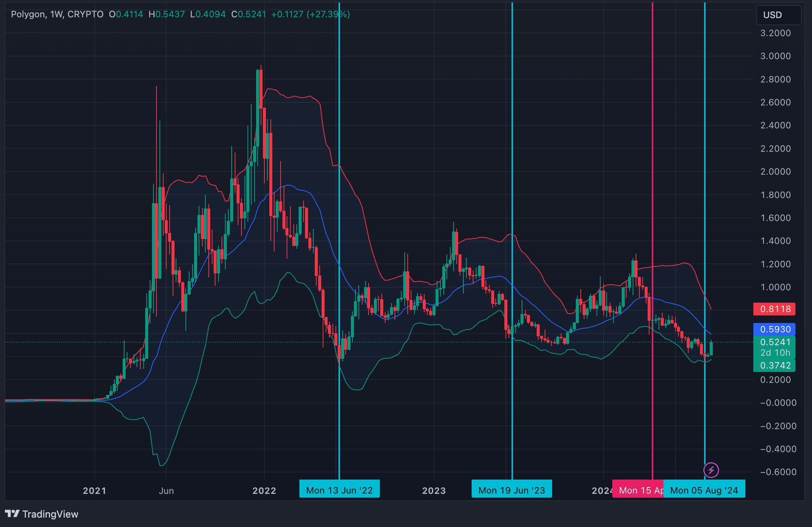Click the 3.2000 price axis label
The height and width of the screenshot is (527, 812).
pos(776,33)
